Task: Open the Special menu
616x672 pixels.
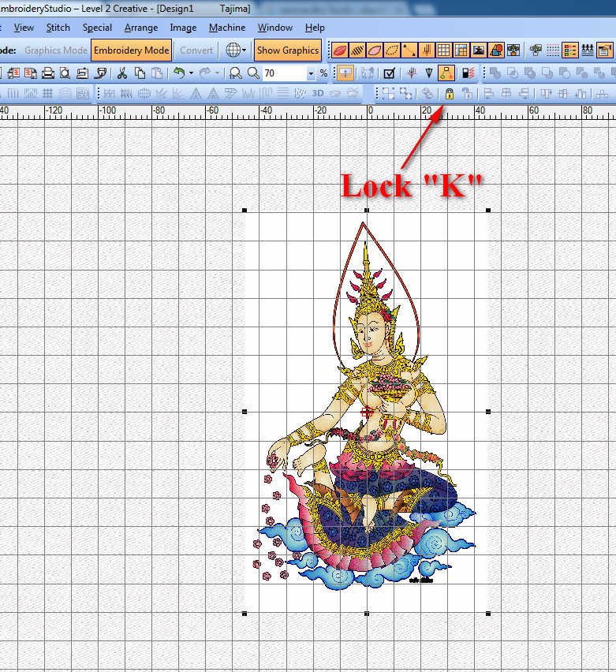Action: coord(97,28)
